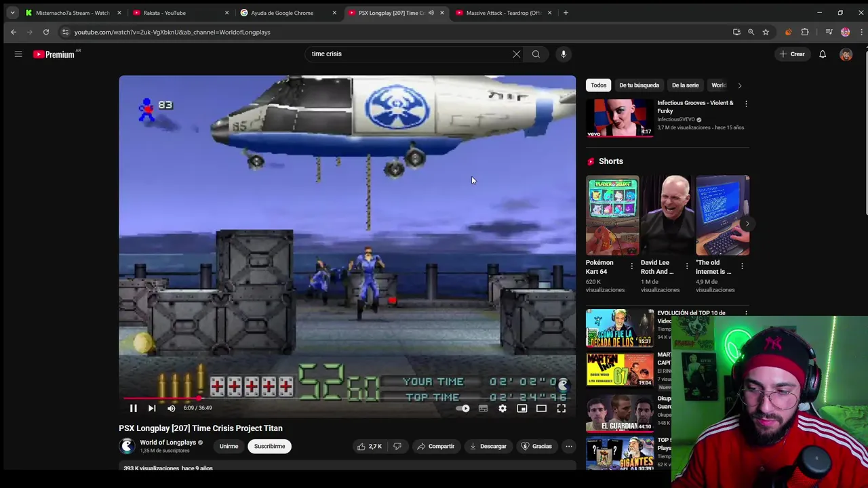Toggle subtitles in the player
This screenshot has width=868, height=488.
click(x=483, y=408)
